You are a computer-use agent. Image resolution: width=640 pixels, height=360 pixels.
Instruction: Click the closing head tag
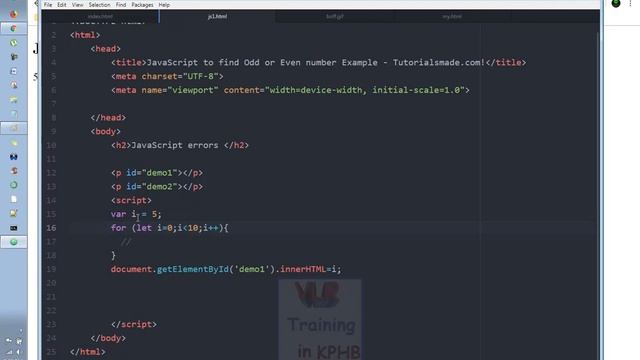(108, 118)
